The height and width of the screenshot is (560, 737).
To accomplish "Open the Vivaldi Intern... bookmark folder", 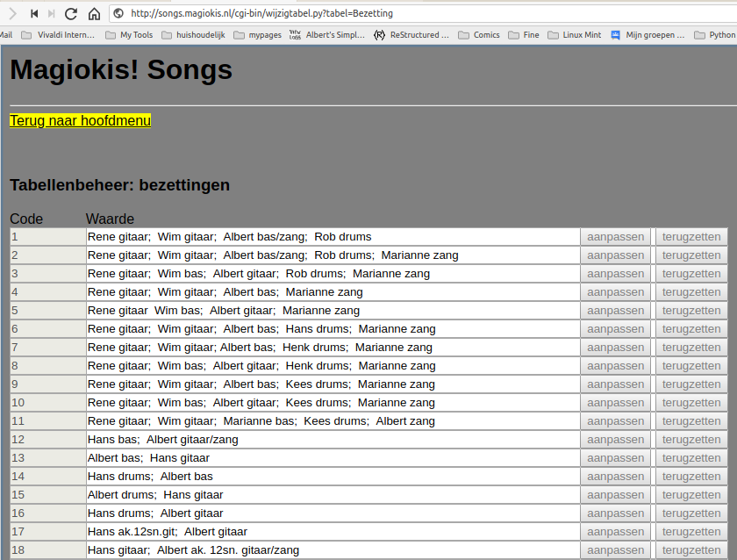I will click(x=58, y=35).
